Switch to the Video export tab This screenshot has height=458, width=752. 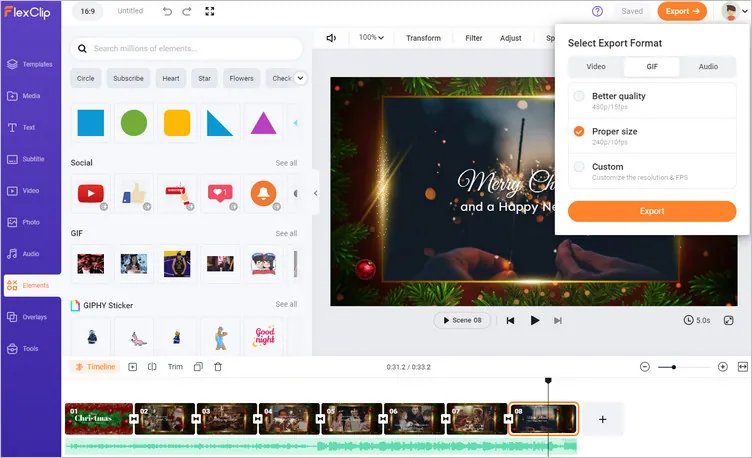tap(596, 67)
